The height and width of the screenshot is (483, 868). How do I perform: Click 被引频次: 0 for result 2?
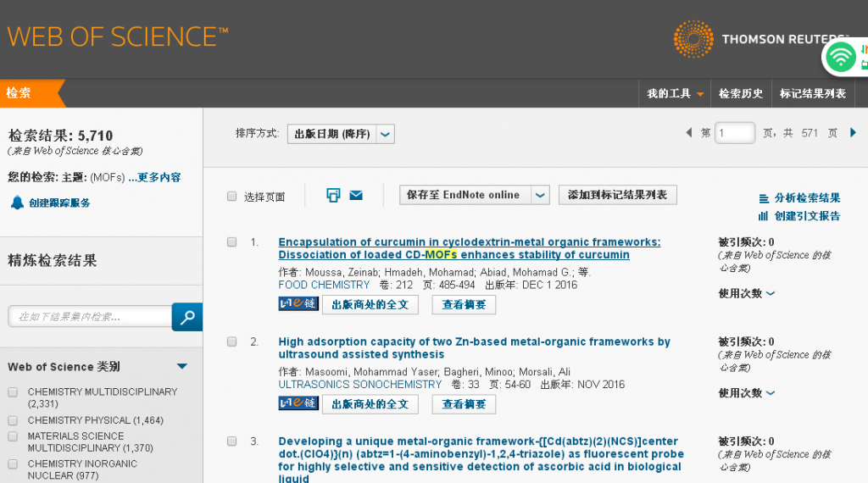(x=746, y=342)
